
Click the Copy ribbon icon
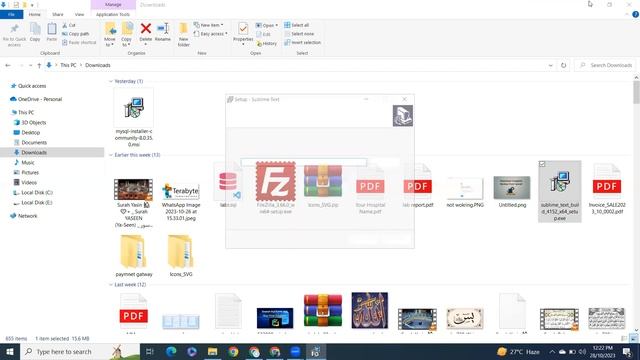click(35, 32)
